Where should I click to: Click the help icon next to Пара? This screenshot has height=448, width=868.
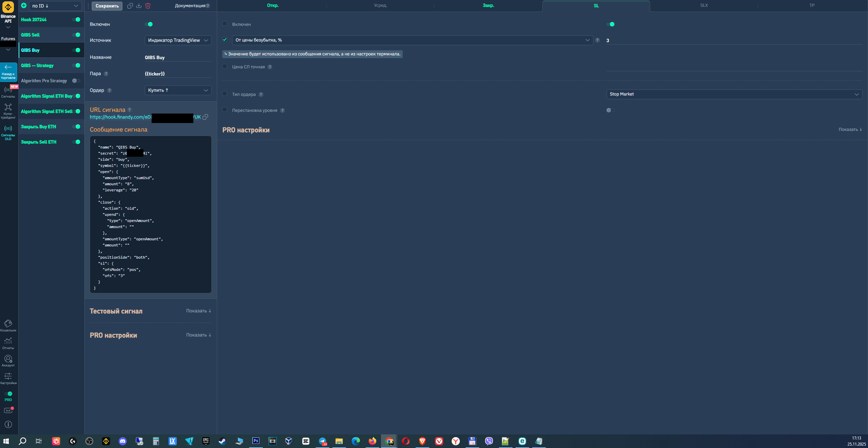click(x=106, y=74)
